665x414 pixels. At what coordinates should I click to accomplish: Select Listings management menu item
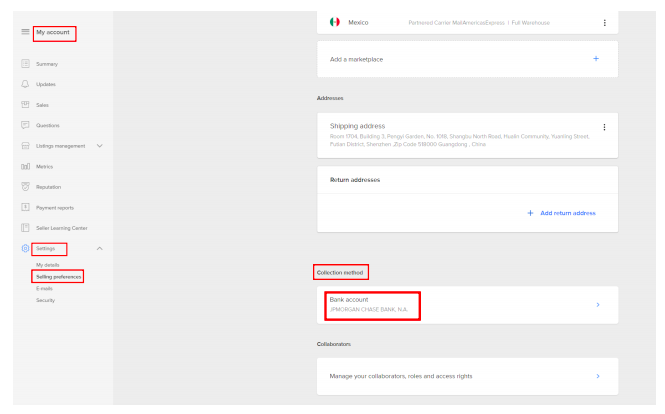tap(60, 146)
